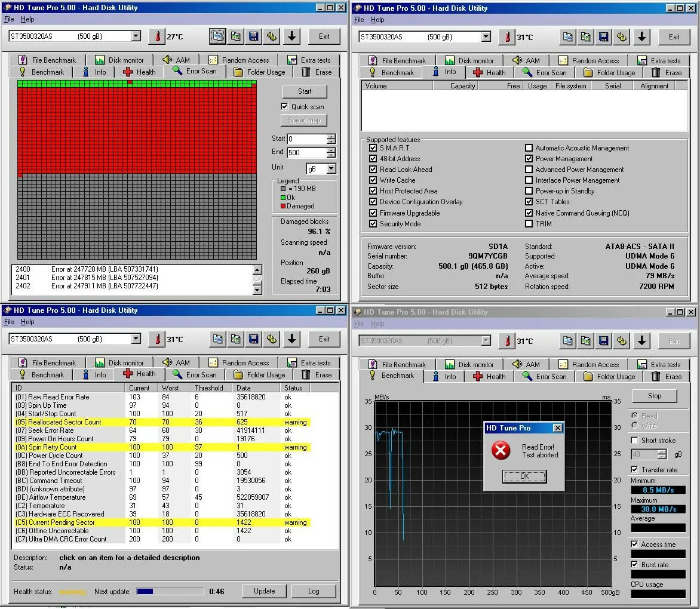This screenshot has height=609, width=700.
Task: Open drive dropdown in Health window
Action: pyautogui.click(x=136, y=339)
